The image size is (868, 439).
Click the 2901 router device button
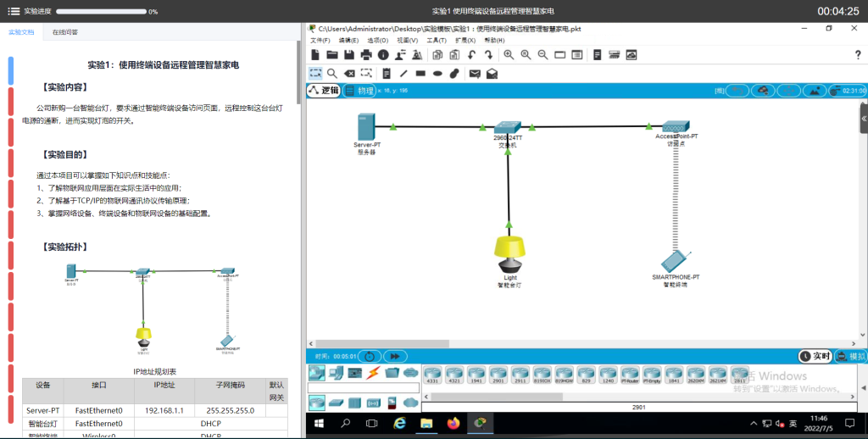[498, 374]
